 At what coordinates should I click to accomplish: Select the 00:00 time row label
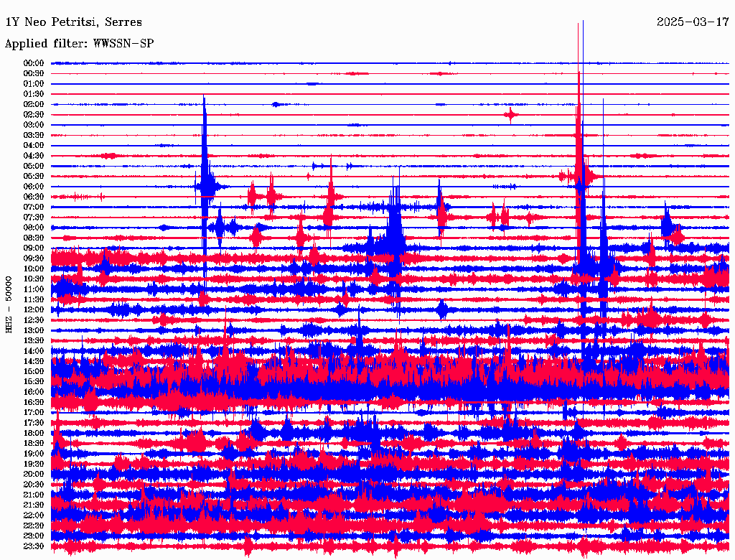(33, 63)
